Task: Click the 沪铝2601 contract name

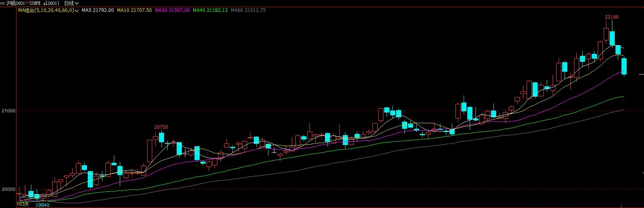Action: (15, 3)
